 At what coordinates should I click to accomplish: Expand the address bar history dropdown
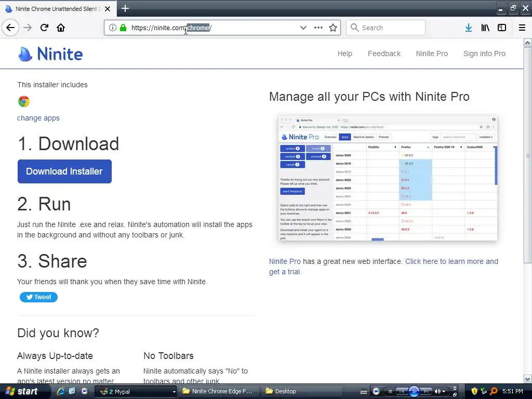[303, 28]
